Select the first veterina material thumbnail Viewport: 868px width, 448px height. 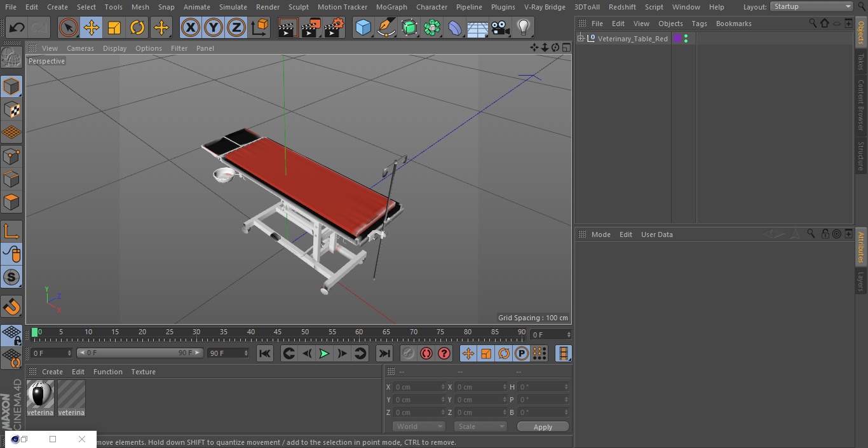[40, 398]
